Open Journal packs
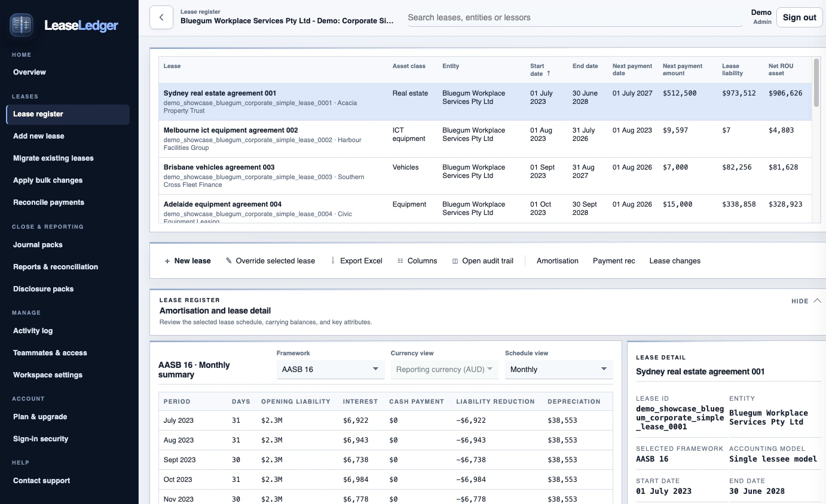This screenshot has width=826, height=504. tap(68, 245)
